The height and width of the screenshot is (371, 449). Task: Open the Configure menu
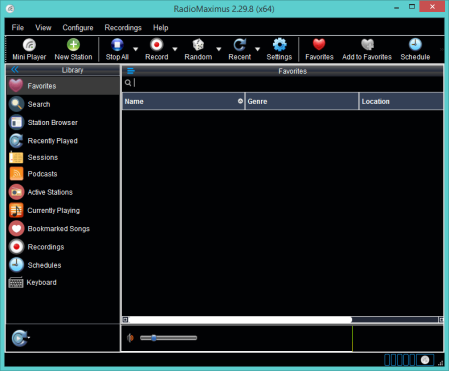pyautogui.click(x=78, y=28)
